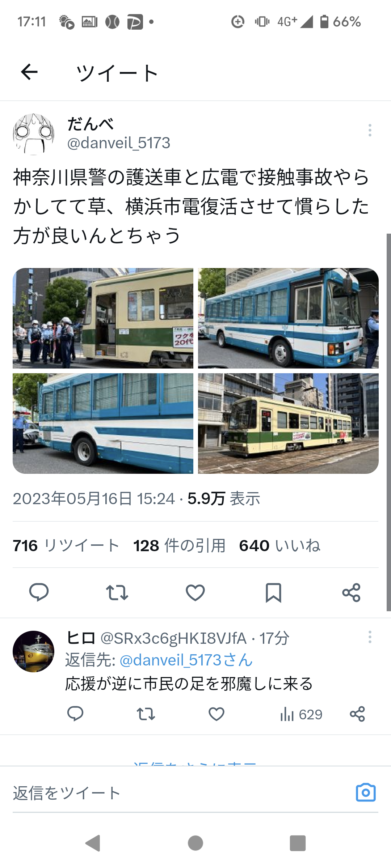The image size is (391, 868).
Task: Tap the 返信をツイート input field
Action: (181, 793)
